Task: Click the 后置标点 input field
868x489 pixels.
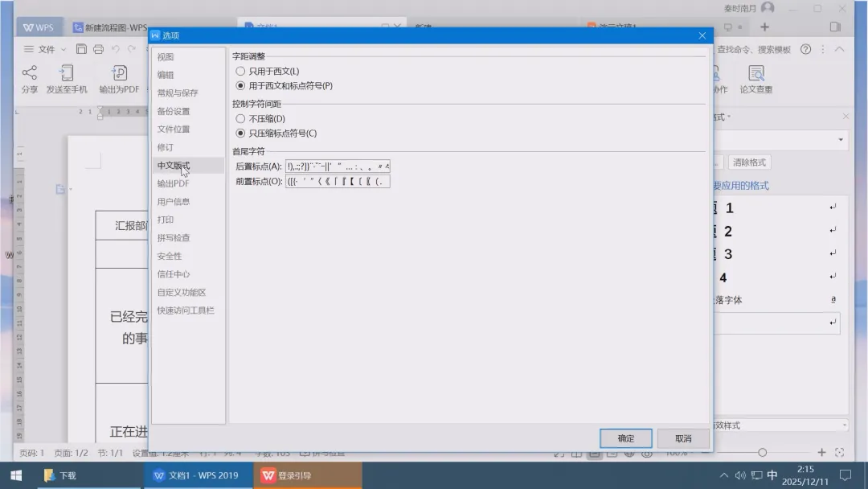Action: point(338,166)
